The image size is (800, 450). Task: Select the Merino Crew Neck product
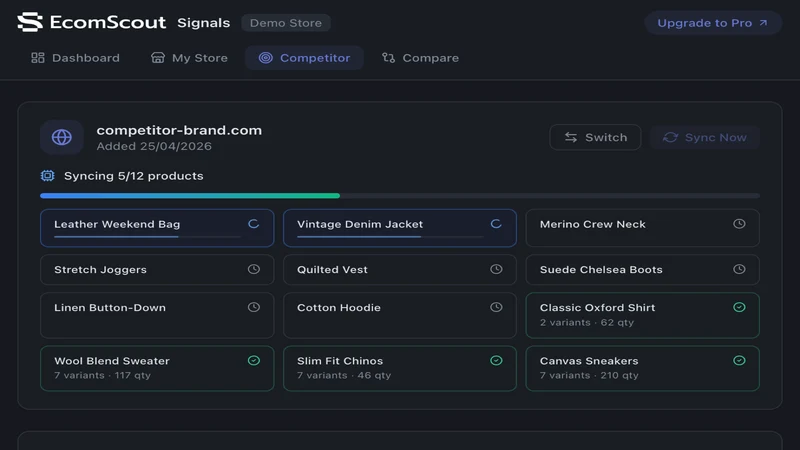pos(643,228)
